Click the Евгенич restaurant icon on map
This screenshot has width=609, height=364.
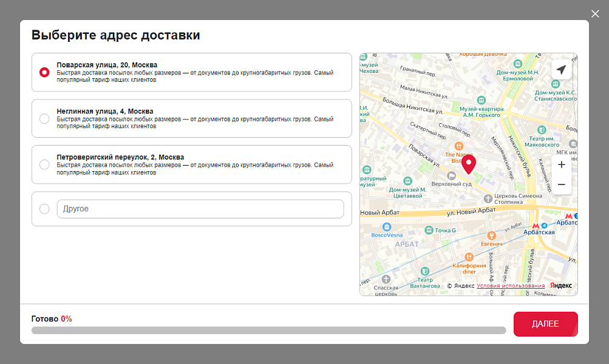[x=492, y=234]
